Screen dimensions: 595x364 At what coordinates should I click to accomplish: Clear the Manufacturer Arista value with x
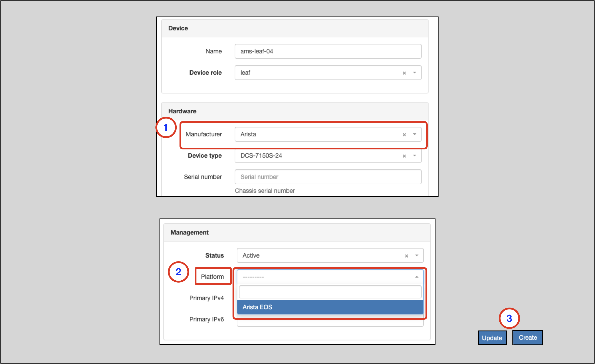pyautogui.click(x=404, y=135)
